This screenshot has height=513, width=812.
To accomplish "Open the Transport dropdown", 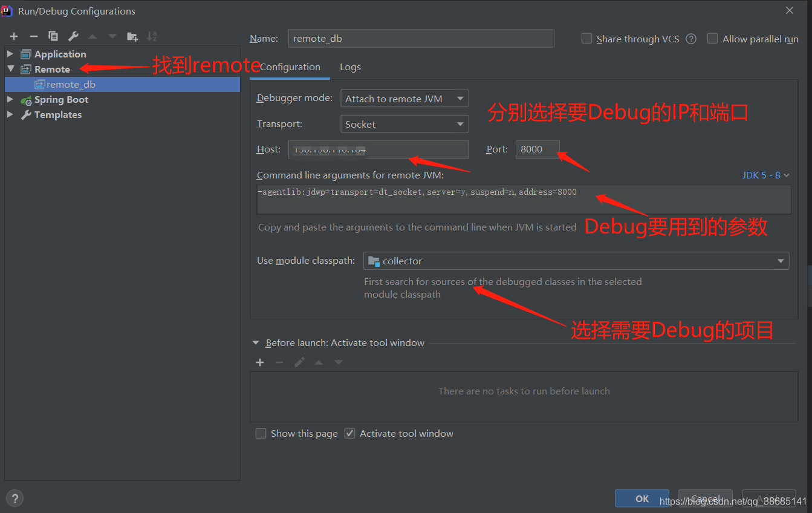I will coord(404,123).
